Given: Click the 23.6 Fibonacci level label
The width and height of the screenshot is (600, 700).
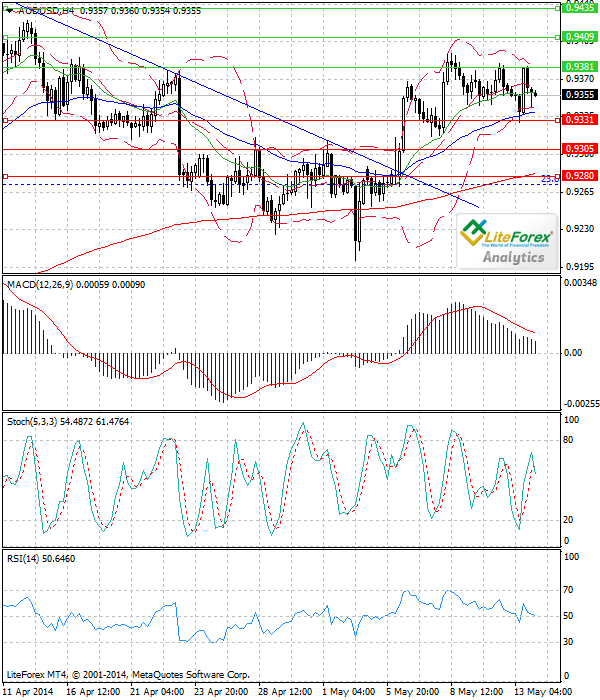Looking at the screenshot, I should (x=548, y=178).
